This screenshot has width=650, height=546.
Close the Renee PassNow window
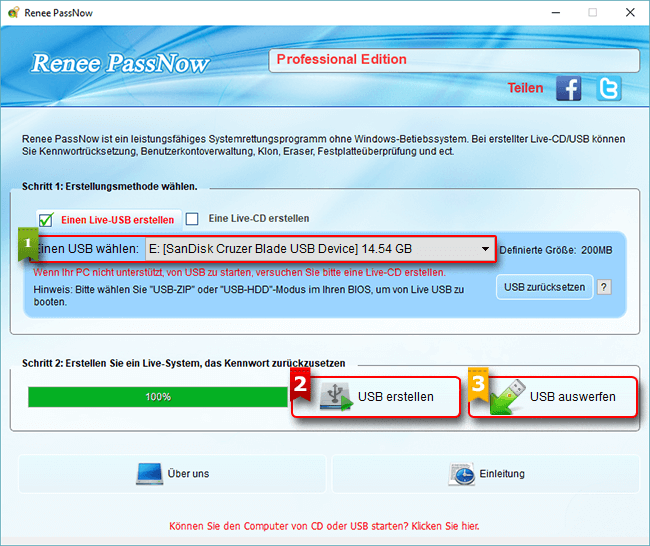click(x=630, y=12)
